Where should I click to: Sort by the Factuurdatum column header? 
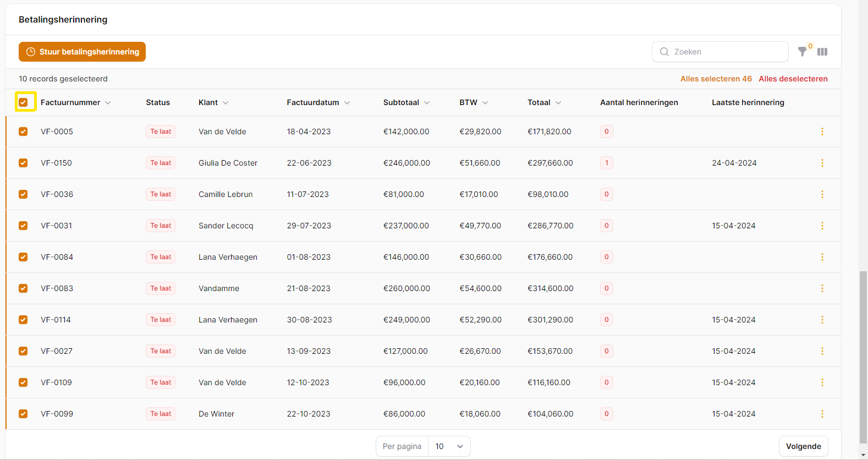click(x=313, y=102)
